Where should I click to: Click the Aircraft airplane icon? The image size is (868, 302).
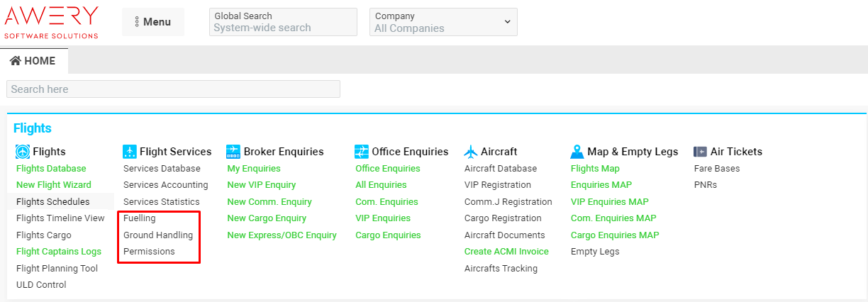tap(471, 152)
